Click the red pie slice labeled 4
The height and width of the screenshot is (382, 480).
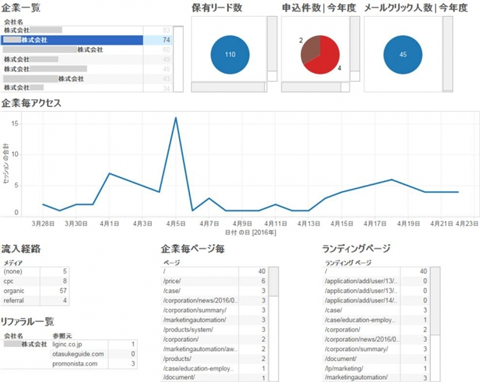click(324, 58)
